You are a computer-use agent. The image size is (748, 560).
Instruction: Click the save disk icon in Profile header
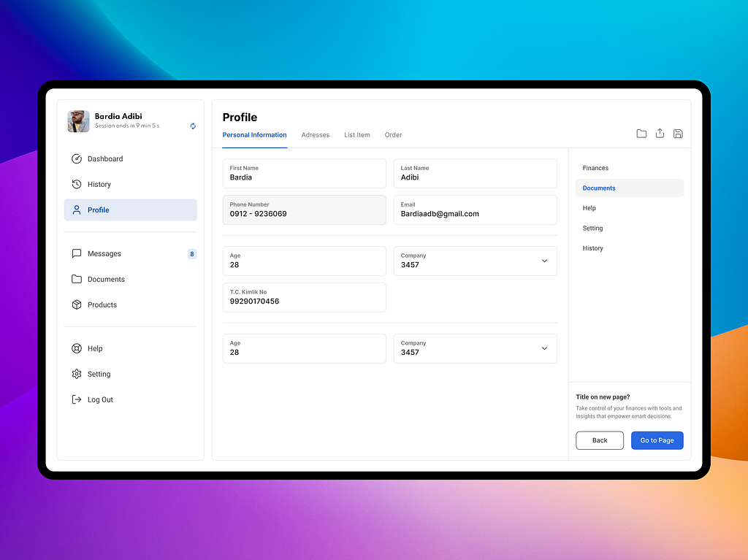[678, 134]
